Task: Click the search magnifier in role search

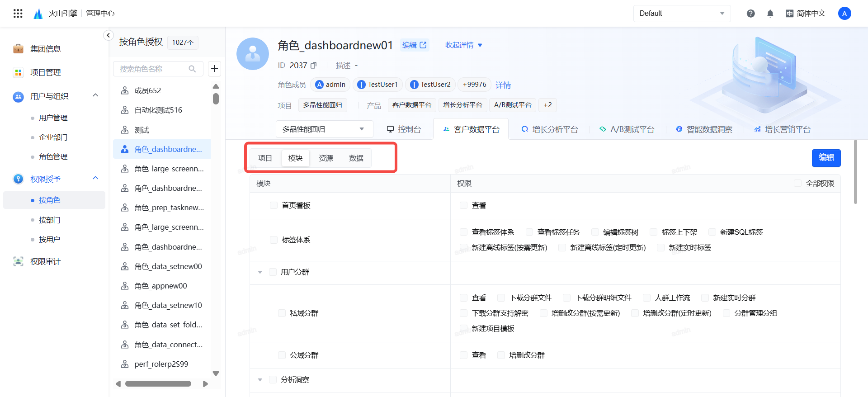Action: click(x=192, y=69)
